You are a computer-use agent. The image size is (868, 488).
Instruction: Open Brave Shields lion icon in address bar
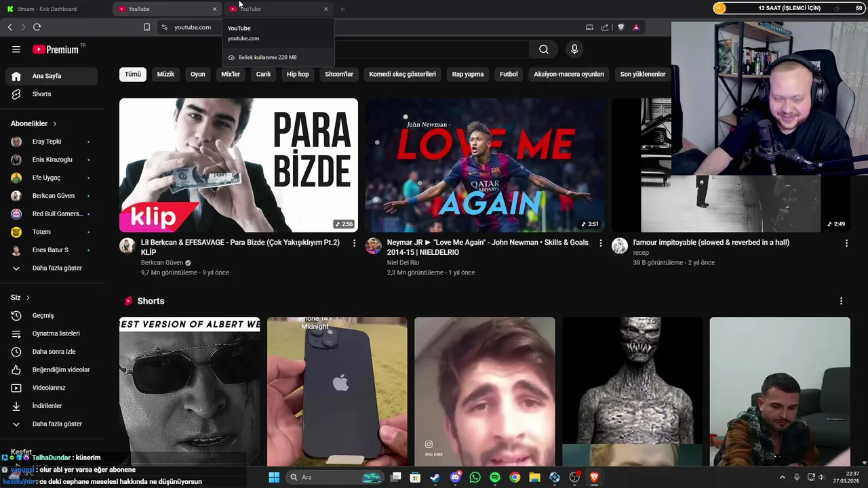coord(620,27)
